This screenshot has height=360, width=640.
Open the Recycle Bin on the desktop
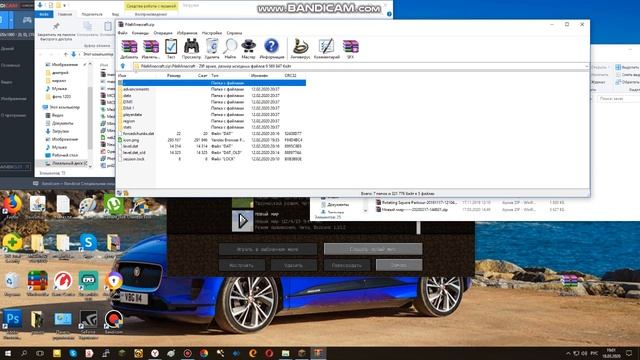pos(12,283)
